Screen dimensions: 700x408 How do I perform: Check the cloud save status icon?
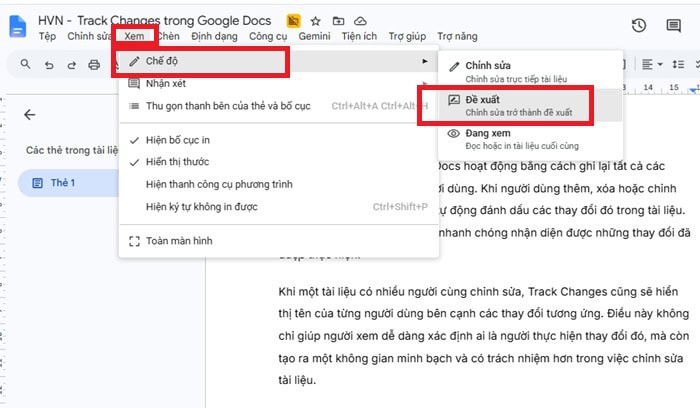360,21
